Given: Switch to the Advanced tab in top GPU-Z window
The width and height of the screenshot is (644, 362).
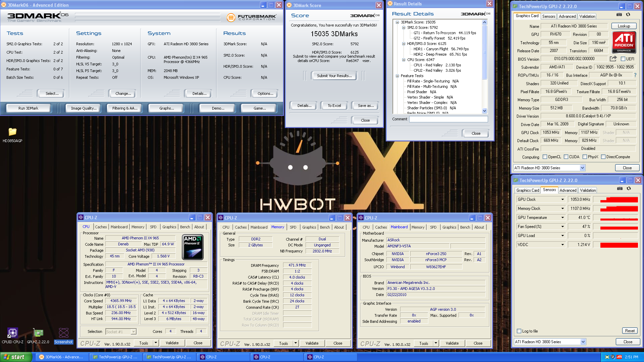Looking at the screenshot, I should tap(567, 16).
